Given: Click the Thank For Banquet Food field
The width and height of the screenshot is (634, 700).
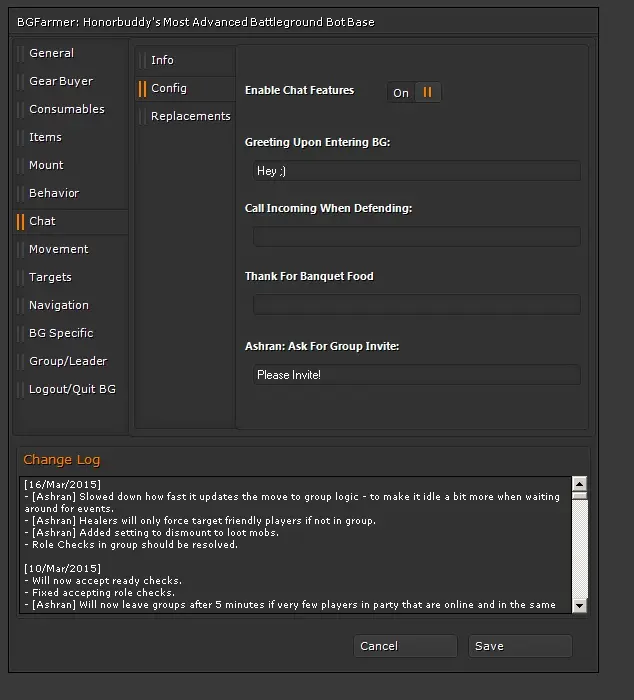Looking at the screenshot, I should pyautogui.click(x=417, y=304).
